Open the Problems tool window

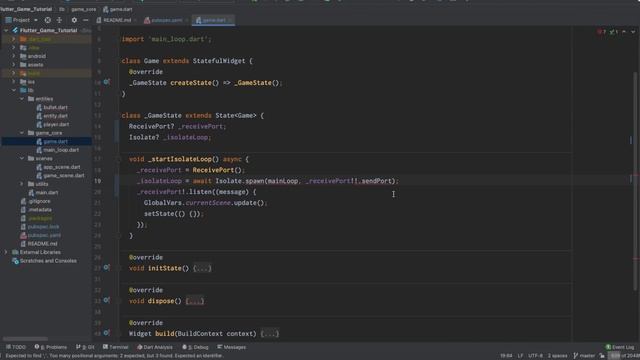pyautogui.click(x=51, y=347)
